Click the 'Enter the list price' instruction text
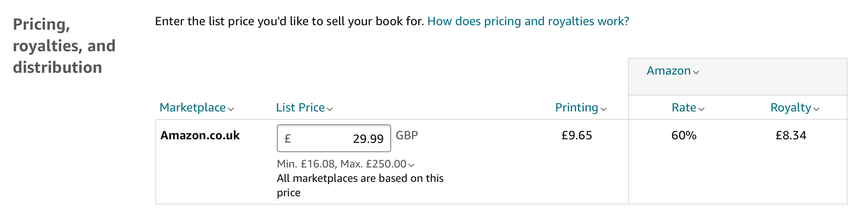868x216 pixels. [289, 21]
